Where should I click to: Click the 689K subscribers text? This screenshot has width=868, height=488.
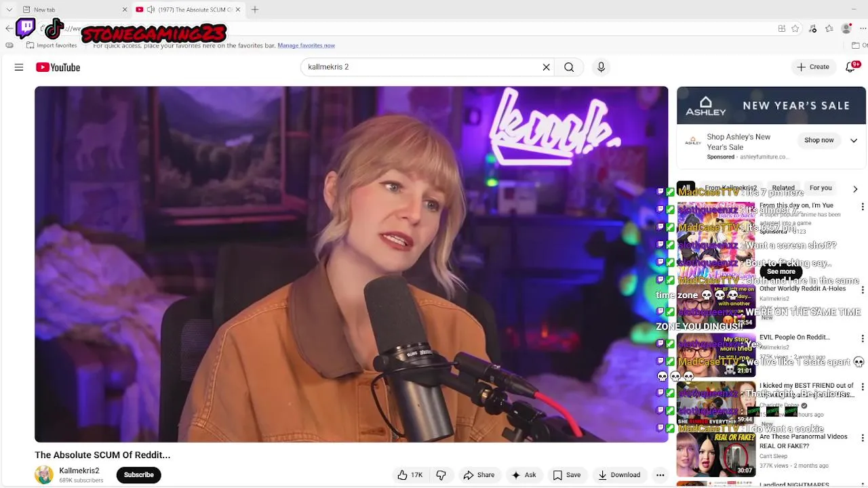81,481
